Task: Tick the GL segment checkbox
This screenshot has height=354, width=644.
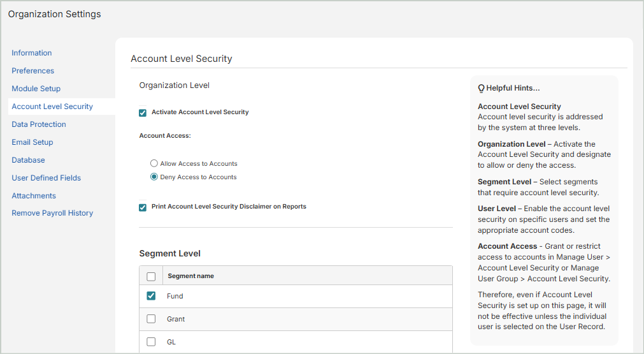Action: [151, 342]
